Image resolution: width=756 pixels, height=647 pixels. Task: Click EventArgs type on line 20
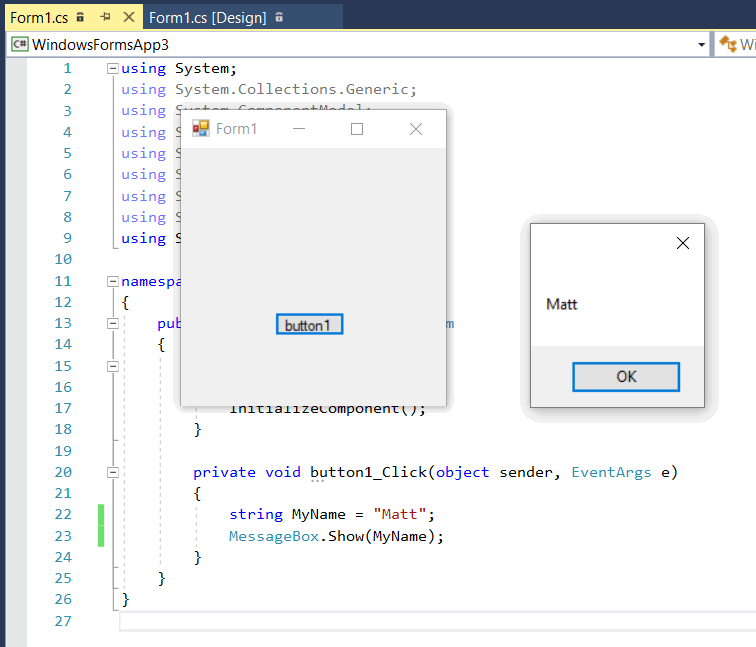pyautogui.click(x=611, y=472)
